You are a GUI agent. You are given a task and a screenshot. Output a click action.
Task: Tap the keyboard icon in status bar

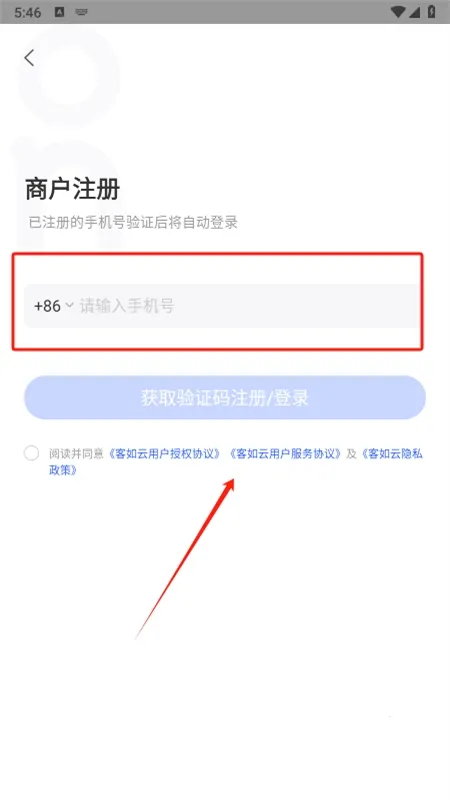81,12
